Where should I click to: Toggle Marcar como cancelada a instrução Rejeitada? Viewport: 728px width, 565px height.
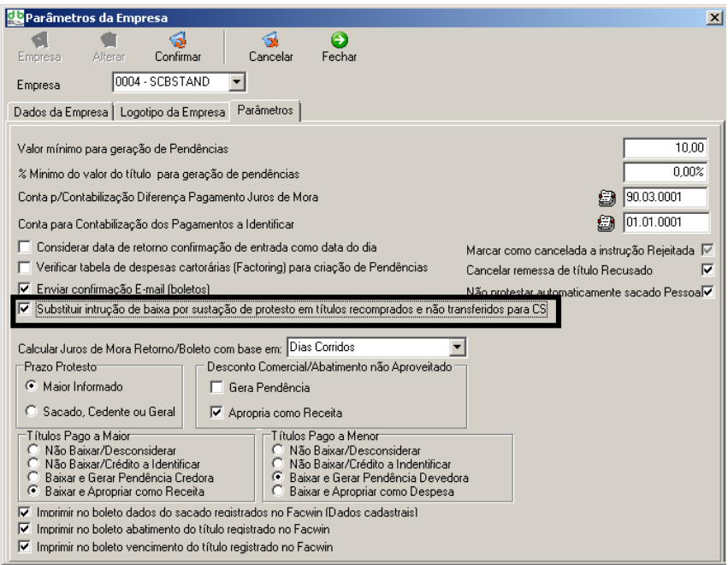click(x=707, y=250)
